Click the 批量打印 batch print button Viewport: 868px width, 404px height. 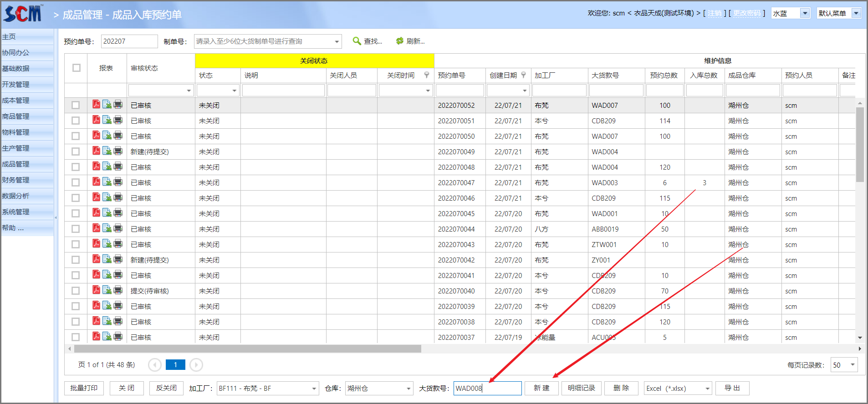[x=84, y=388]
